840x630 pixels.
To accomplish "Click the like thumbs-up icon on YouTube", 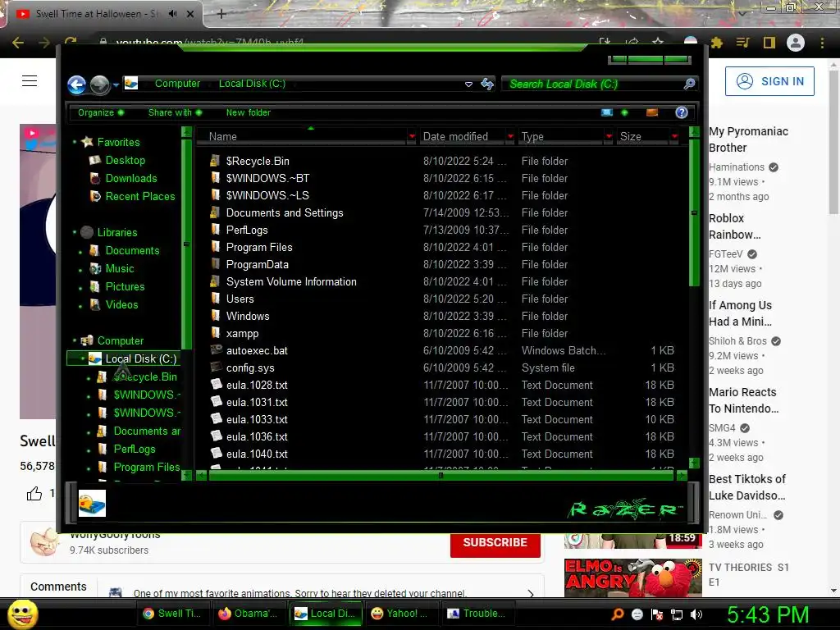I will (x=34, y=493).
